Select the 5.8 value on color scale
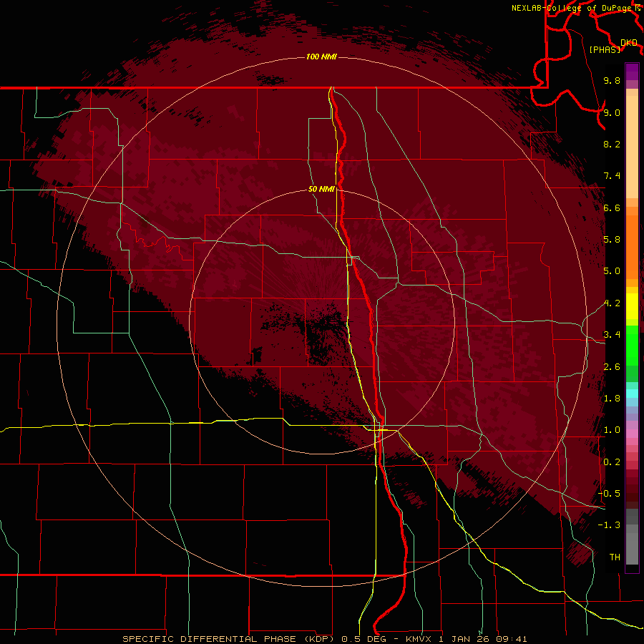The width and height of the screenshot is (644, 644). click(612, 240)
